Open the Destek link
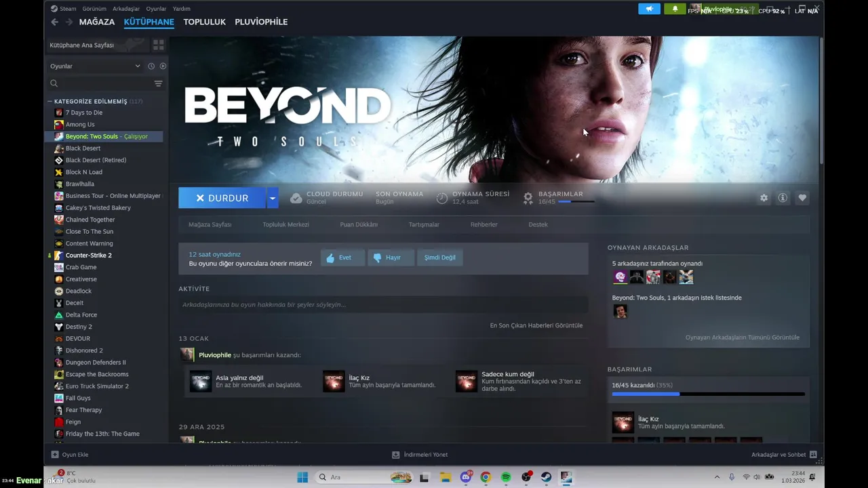 (x=538, y=224)
